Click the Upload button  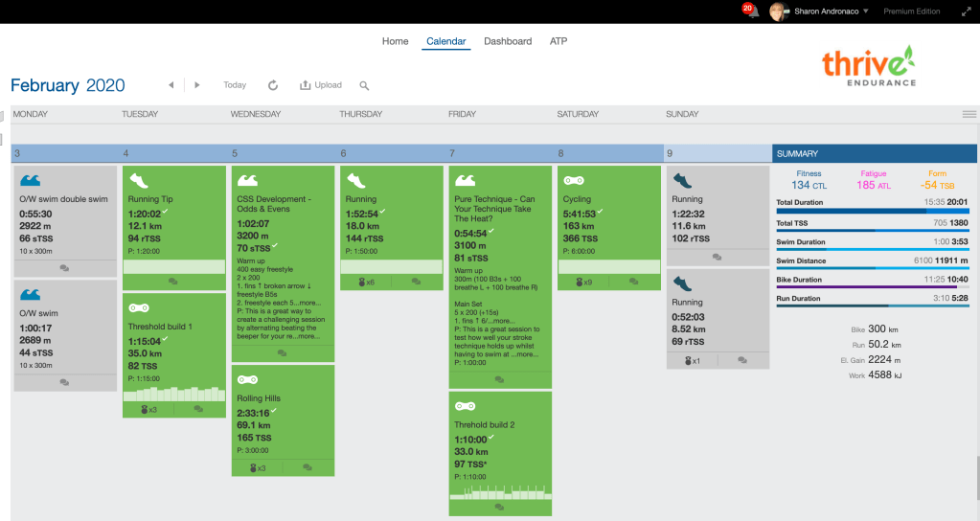pos(321,85)
